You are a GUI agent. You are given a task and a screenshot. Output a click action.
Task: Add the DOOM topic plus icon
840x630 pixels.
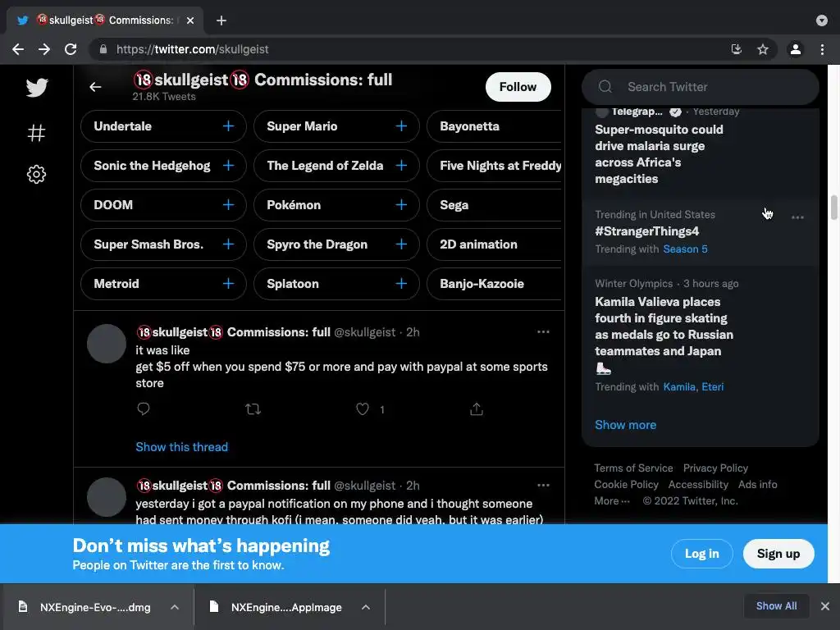228,204
